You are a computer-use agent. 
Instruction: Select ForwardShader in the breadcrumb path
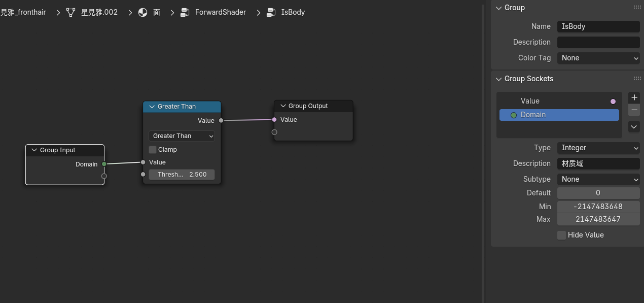[220, 12]
